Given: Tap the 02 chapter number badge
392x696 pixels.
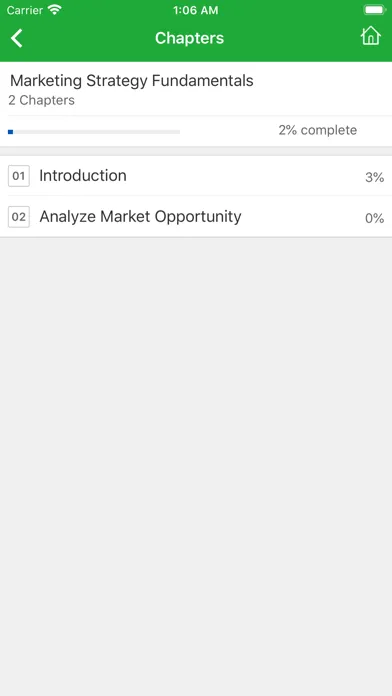Looking at the screenshot, I should pos(19,217).
